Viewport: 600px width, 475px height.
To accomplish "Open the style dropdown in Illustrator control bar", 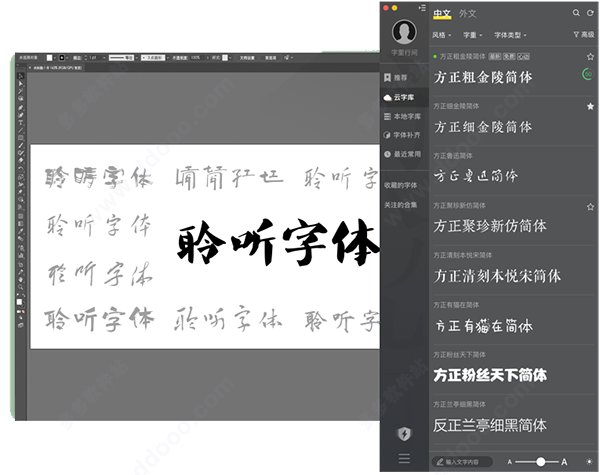I will tap(231, 58).
